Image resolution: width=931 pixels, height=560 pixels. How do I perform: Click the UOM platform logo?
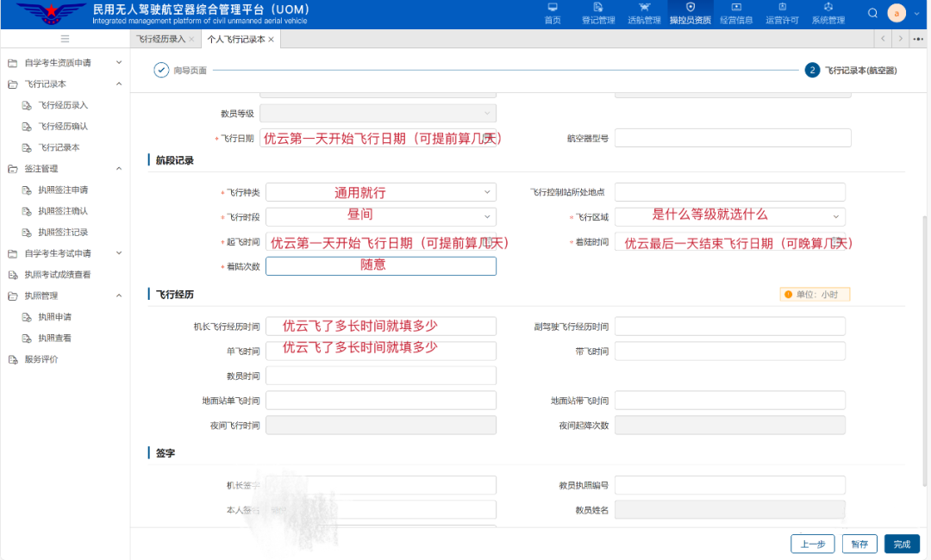coord(51,13)
